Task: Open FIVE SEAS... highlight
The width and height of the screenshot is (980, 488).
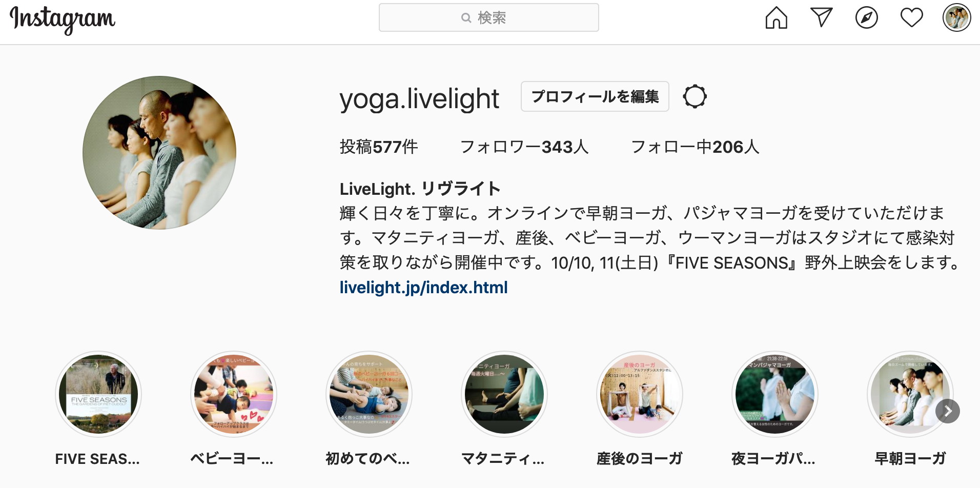Action: [x=98, y=409]
